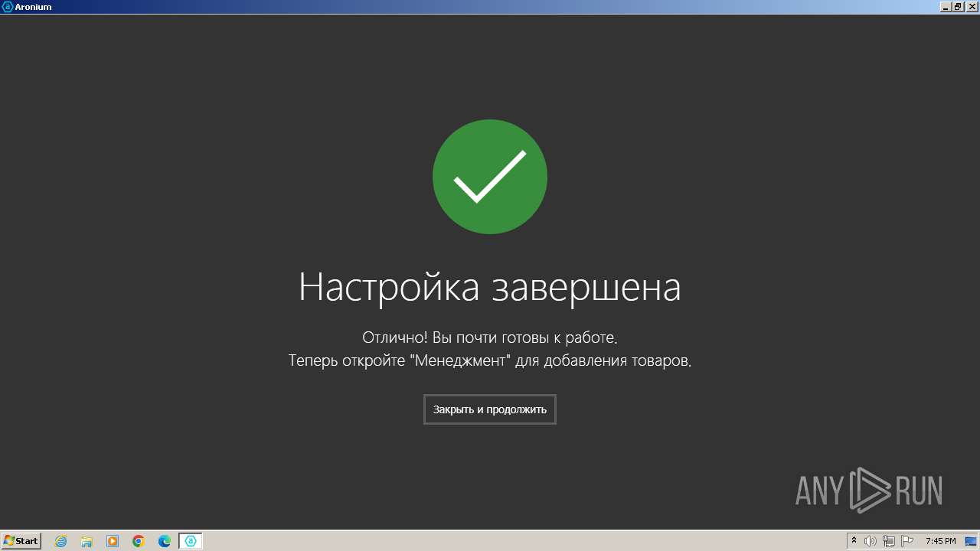Click the "Теперь откройте Менеджмент" instruction text
Screen dimensions: 980x551
[490, 360]
